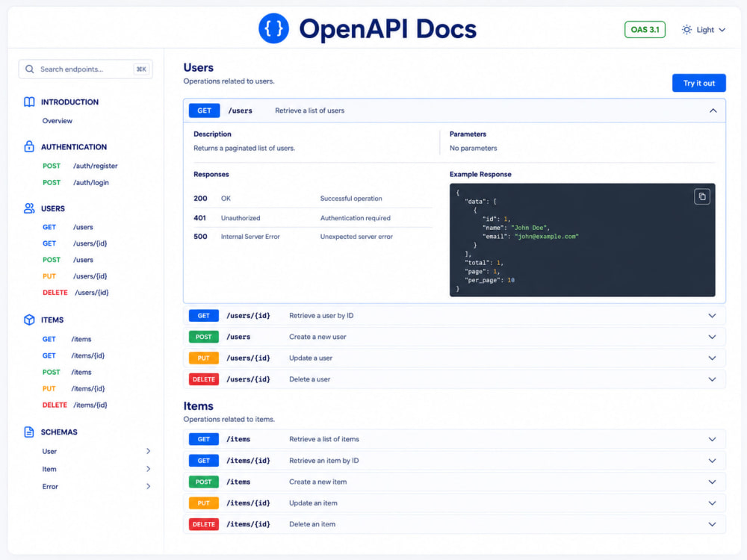This screenshot has width=747, height=560.
Task: Expand Create a new item row
Action: 454,482
